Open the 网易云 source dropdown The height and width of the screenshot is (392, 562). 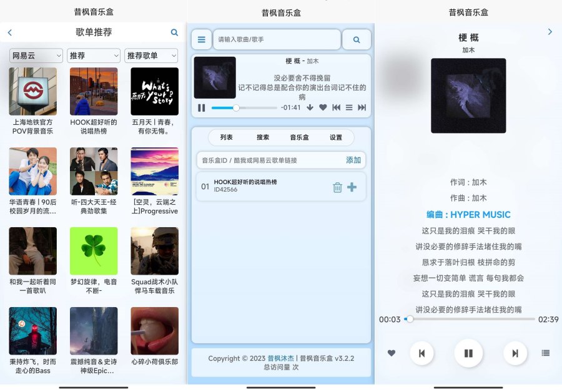36,56
